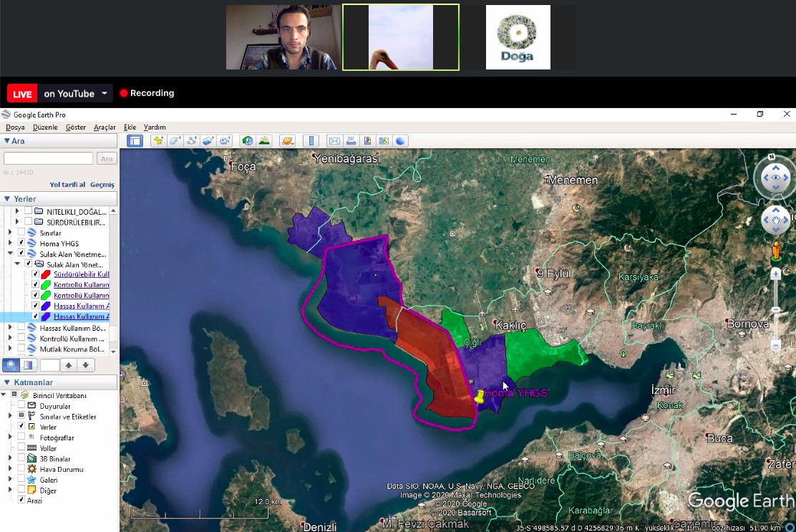Click the print icon in toolbar

tap(351, 141)
